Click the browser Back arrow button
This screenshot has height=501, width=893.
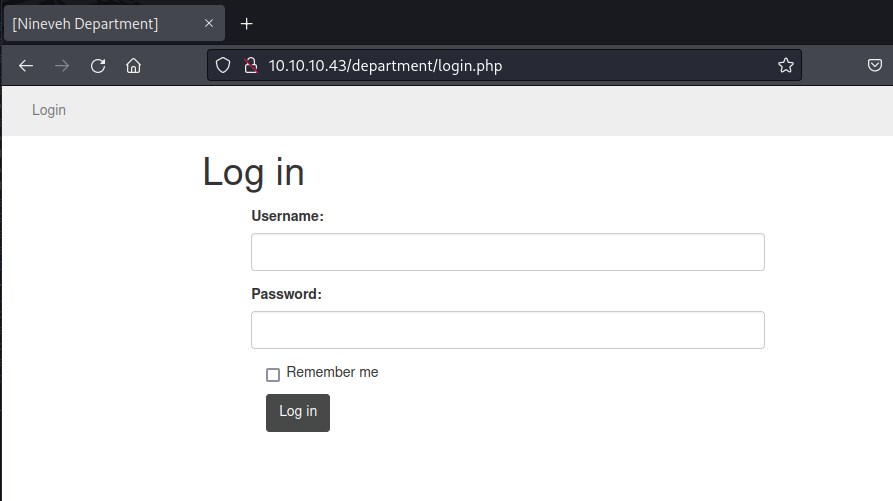(x=26, y=66)
